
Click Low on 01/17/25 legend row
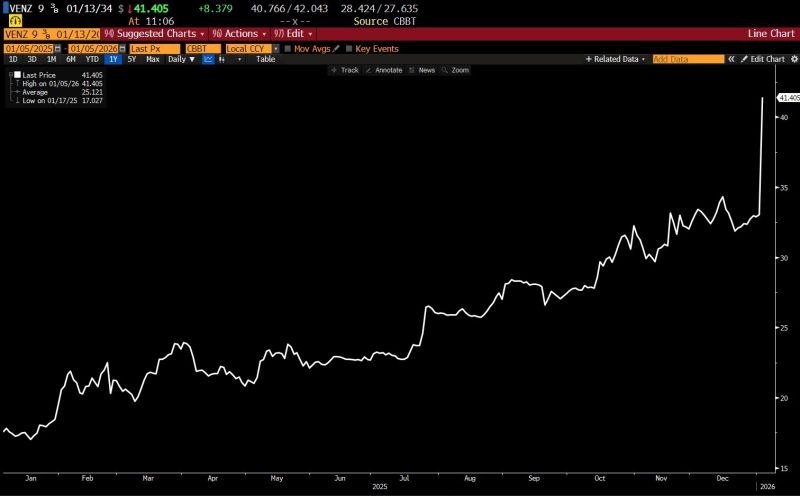point(59,101)
